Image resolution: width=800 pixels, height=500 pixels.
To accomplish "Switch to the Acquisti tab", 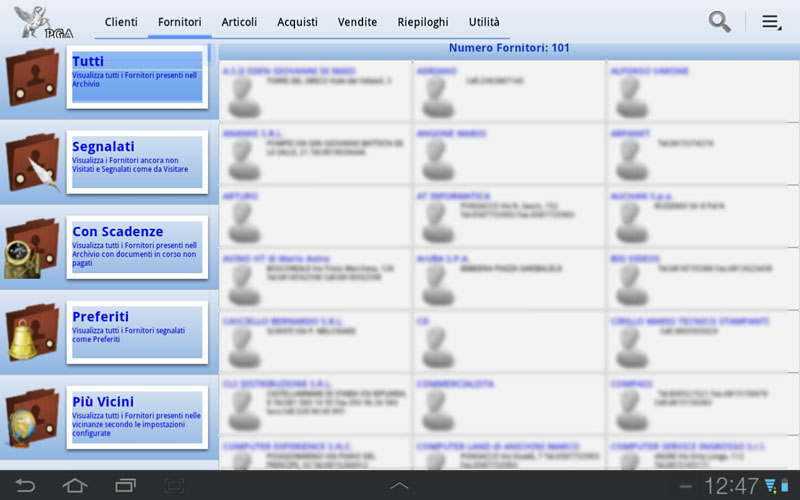I will point(297,22).
